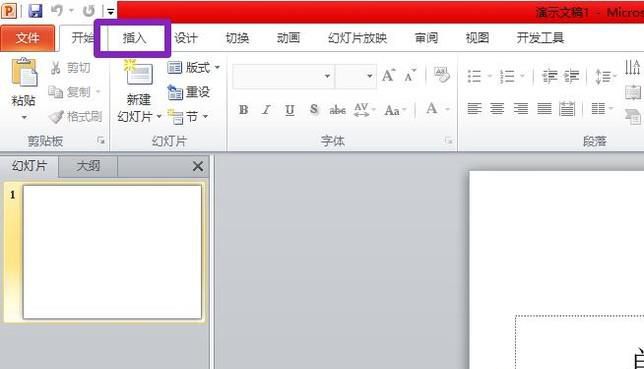Open the font size combo box
The image size is (644, 369).
pyautogui.click(x=356, y=76)
